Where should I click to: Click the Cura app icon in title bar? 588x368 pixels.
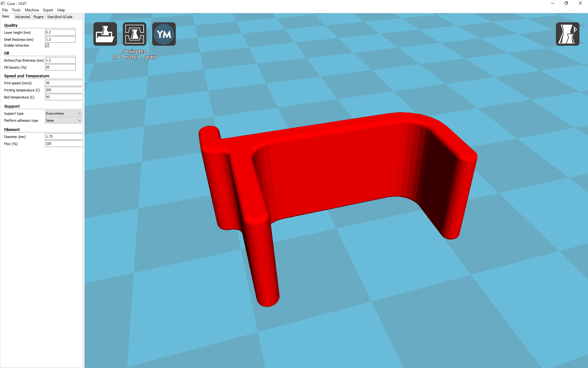click(3, 3)
